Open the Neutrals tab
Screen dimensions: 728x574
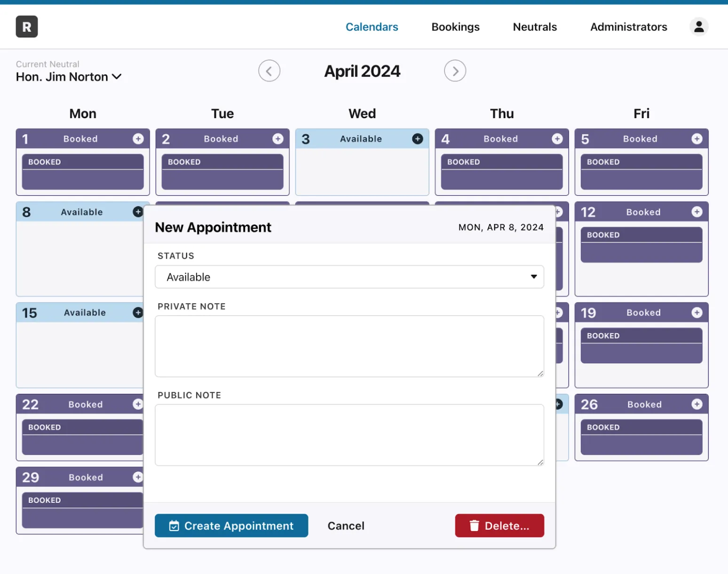coord(535,27)
